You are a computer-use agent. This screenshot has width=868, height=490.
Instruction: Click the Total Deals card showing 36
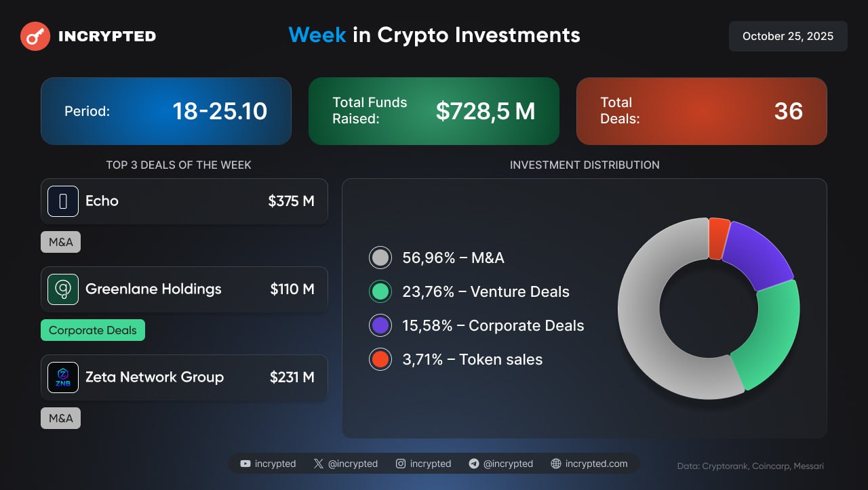click(x=702, y=111)
